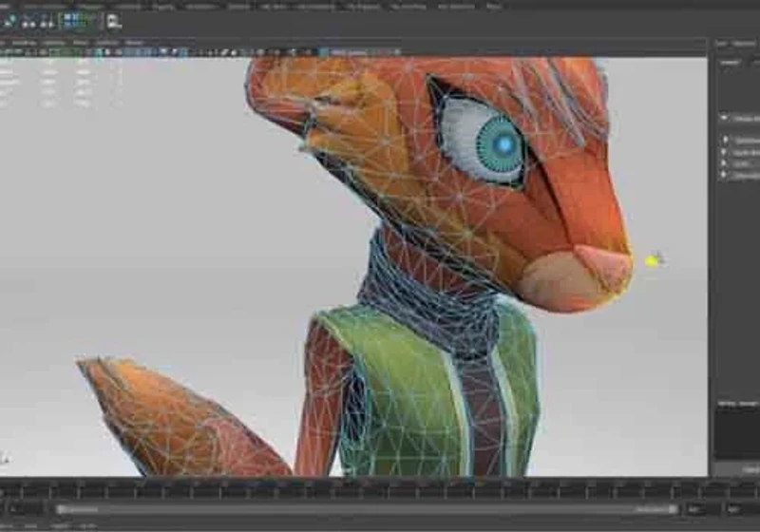Expand the second collapsed attribute section arrow
The width and height of the screenshot is (760, 532).
pos(725,152)
